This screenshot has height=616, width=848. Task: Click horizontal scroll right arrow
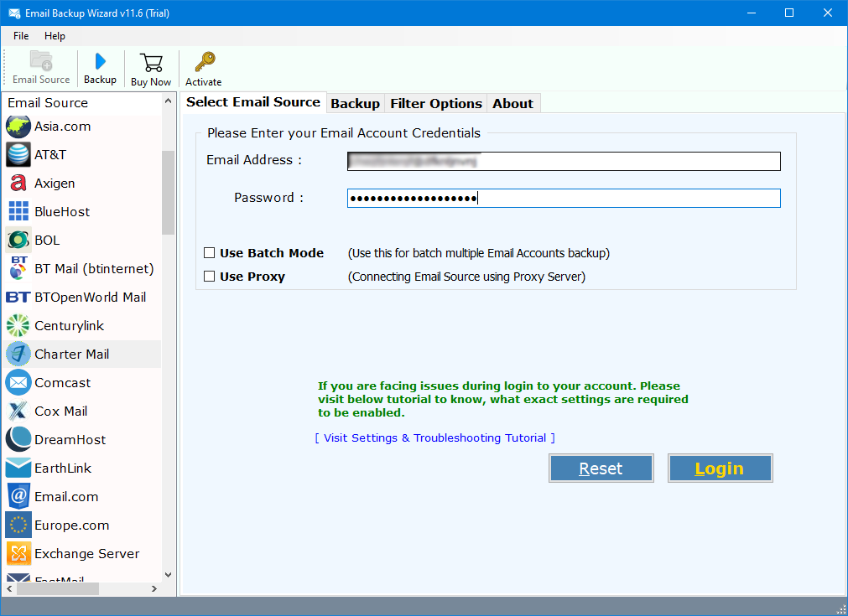[x=154, y=589]
